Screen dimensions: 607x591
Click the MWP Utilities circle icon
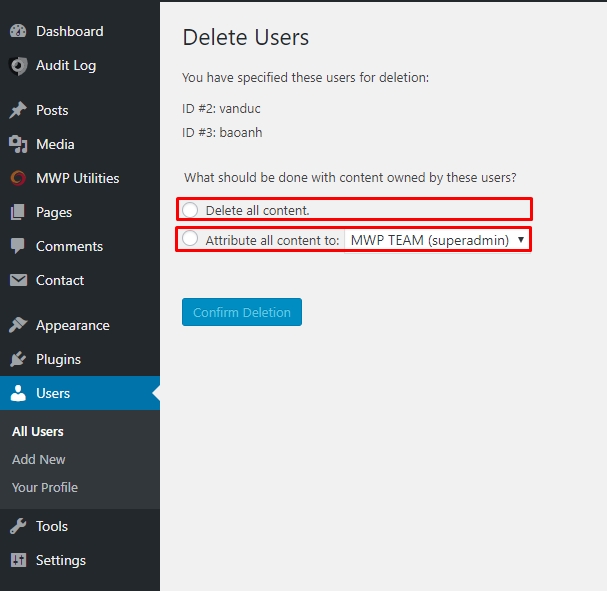tap(18, 178)
